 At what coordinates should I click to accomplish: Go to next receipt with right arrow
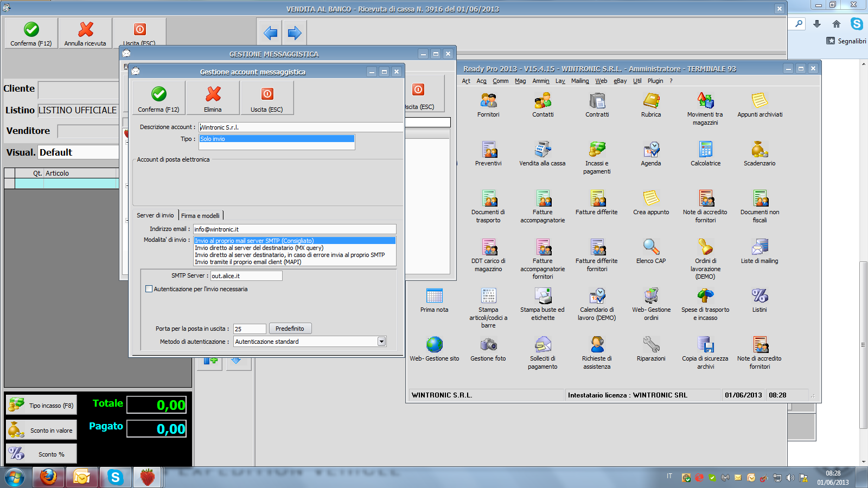tap(295, 33)
